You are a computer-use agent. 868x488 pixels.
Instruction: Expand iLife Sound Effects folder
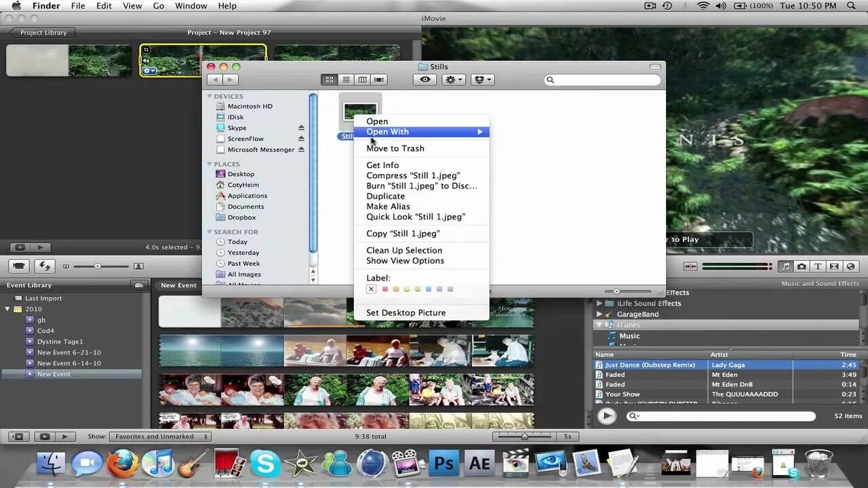pyautogui.click(x=599, y=304)
